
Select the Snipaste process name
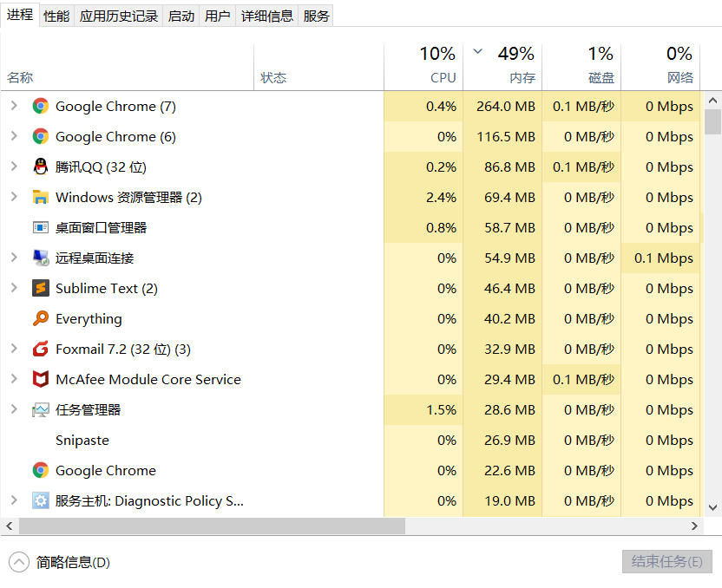coord(82,441)
